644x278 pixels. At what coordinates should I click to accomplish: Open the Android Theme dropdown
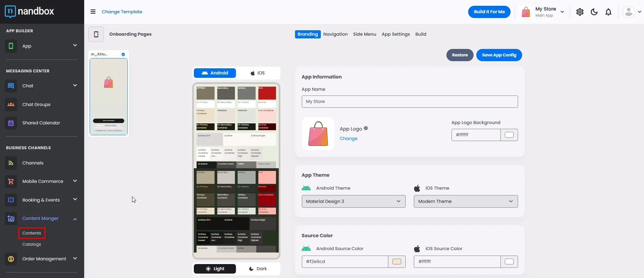tap(353, 201)
